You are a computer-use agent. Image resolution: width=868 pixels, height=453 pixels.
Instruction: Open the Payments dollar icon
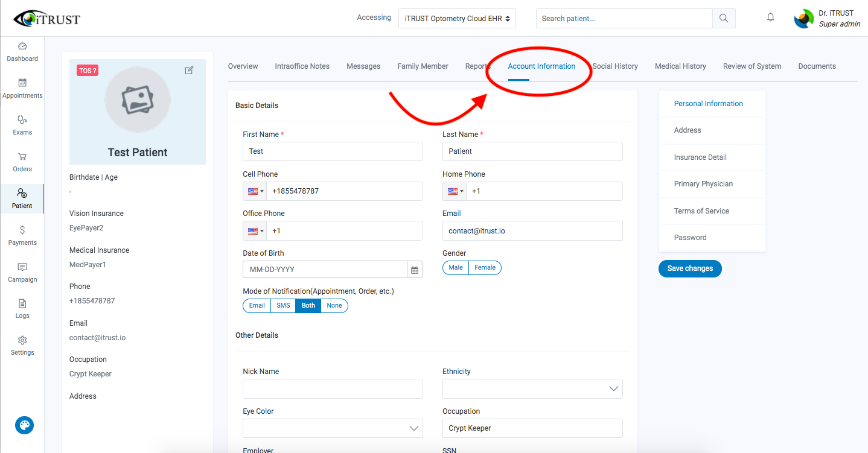(22, 230)
